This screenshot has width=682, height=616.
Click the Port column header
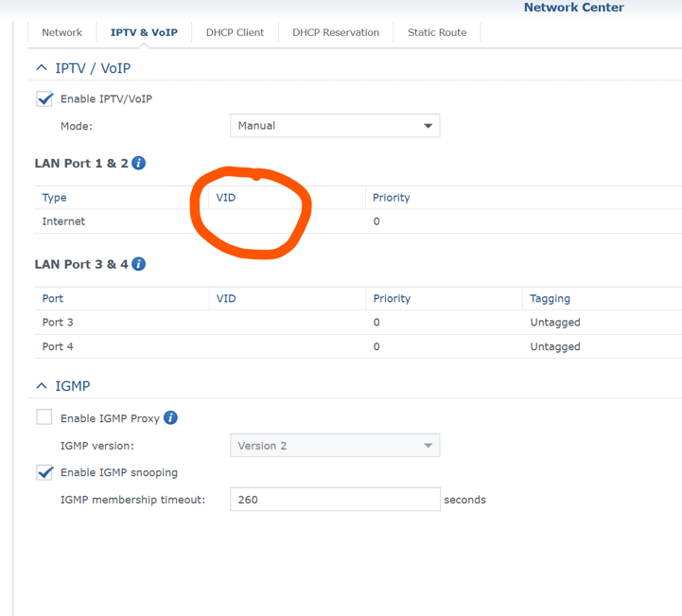53,298
